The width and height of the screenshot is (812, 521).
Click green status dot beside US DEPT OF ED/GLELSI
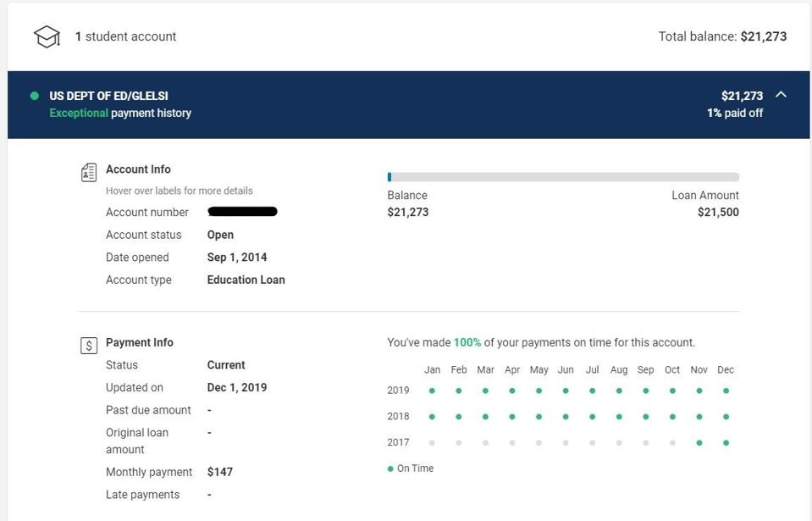click(x=35, y=96)
